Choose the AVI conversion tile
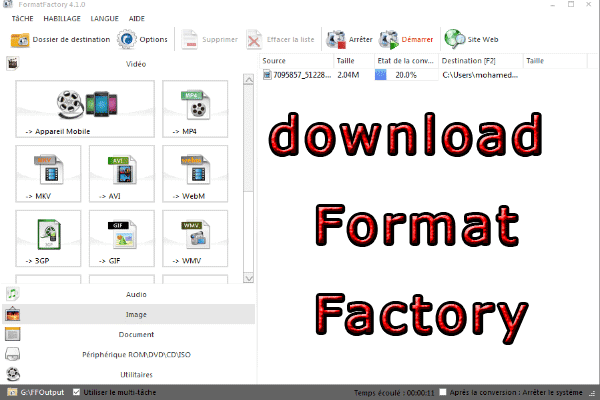600x400 pixels. click(x=122, y=173)
